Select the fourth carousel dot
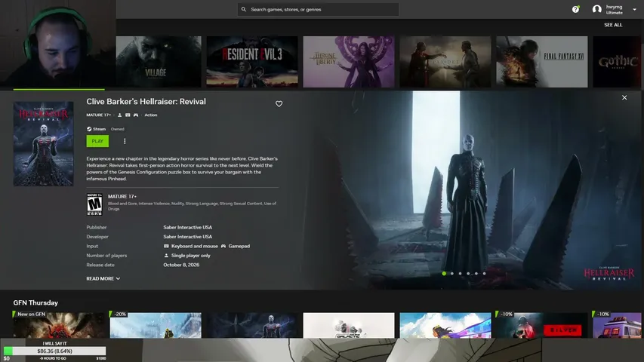Screen dimensions: 644x362 point(468,273)
